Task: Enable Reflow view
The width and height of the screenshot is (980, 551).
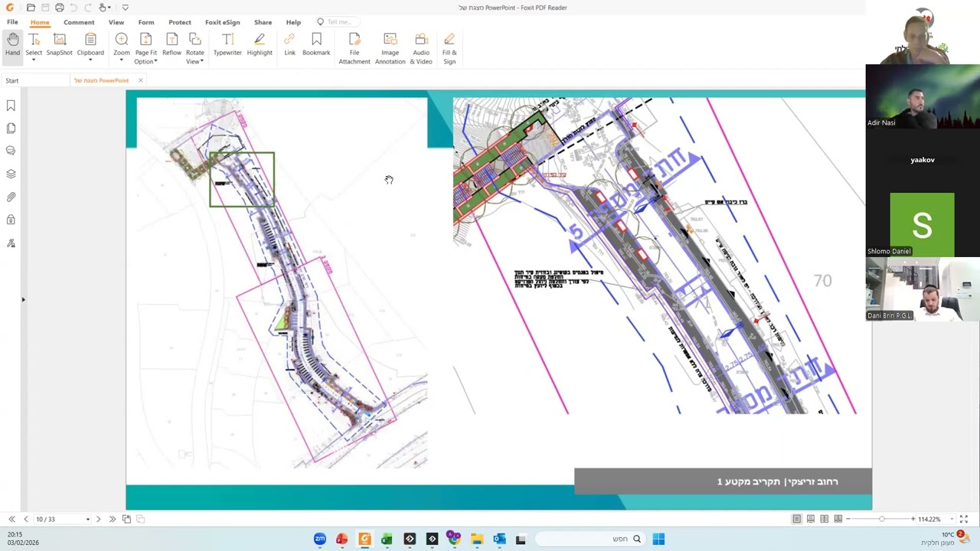Action: click(171, 45)
